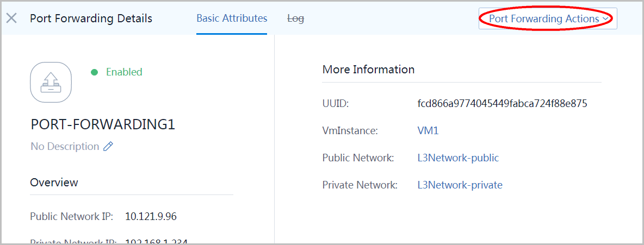Click the No Description placeholder text
The width and height of the screenshot is (644, 245).
[65, 147]
